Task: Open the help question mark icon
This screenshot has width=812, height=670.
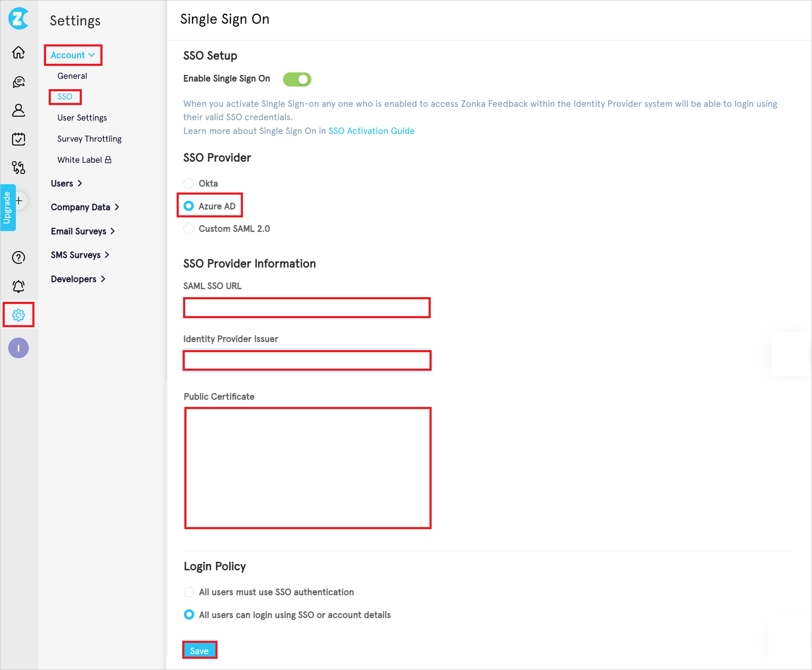Action: coord(19,257)
